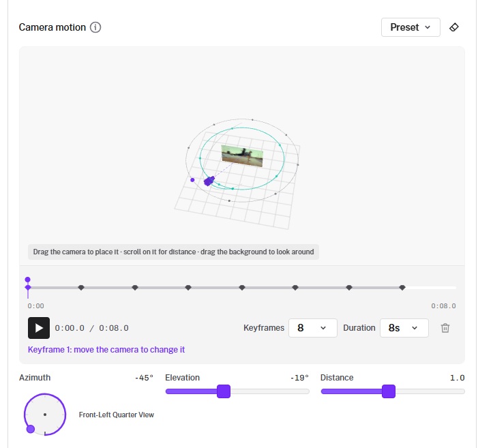Click the purple dot beside the camera
This screenshot has height=448, width=478.
tap(192, 180)
